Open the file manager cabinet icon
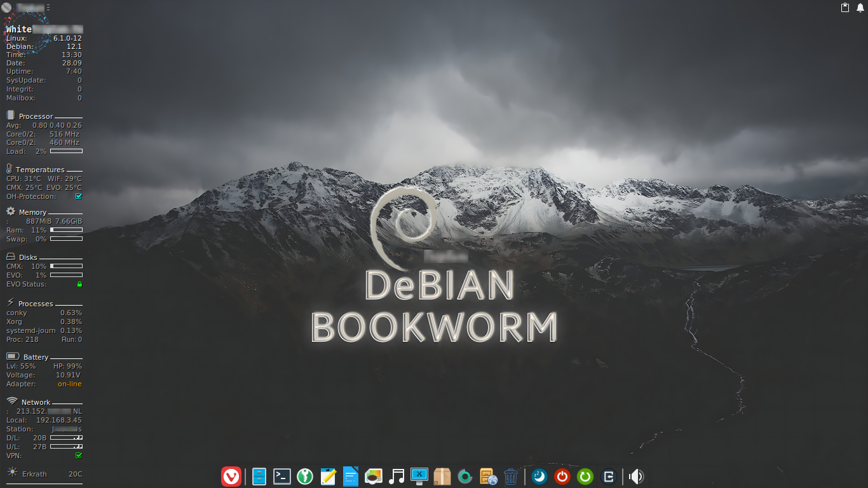This screenshot has width=868, height=488. pyautogui.click(x=259, y=476)
